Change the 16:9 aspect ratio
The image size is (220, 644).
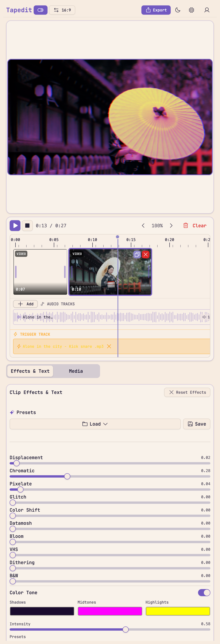62,10
